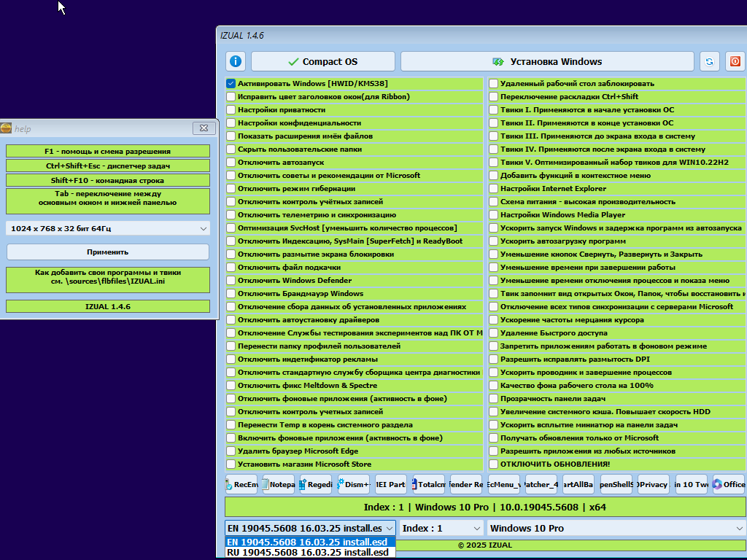Launch the Patcher_4 tool button

(541, 484)
